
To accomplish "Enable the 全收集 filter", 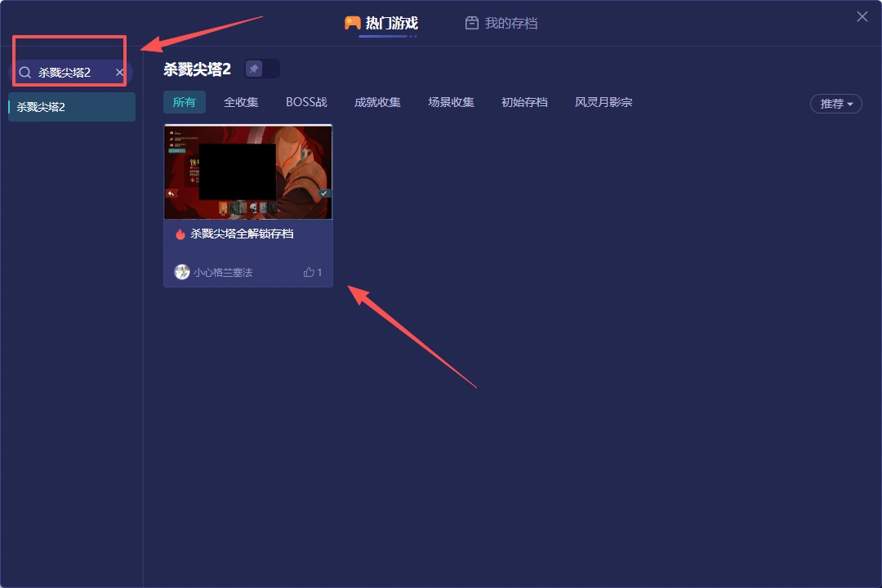I will (241, 102).
